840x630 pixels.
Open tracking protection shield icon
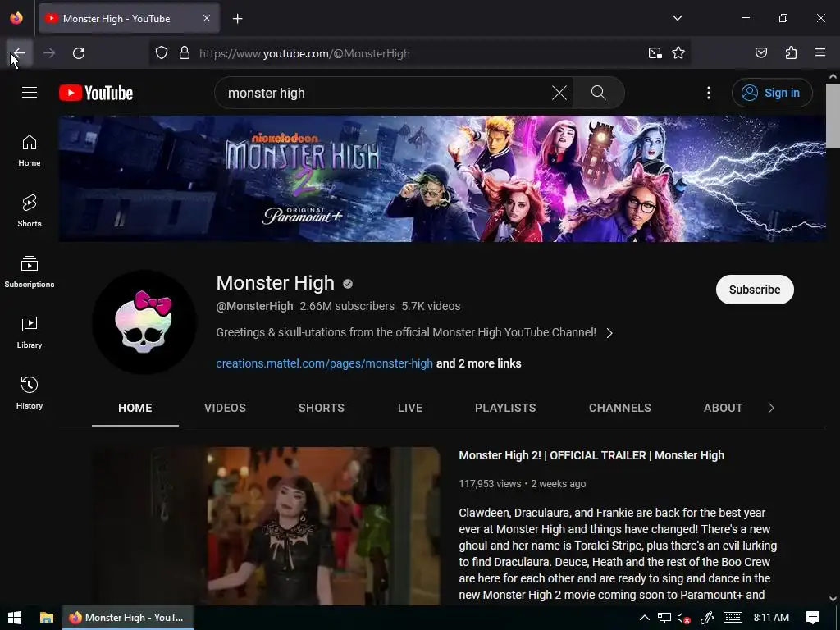click(x=162, y=53)
